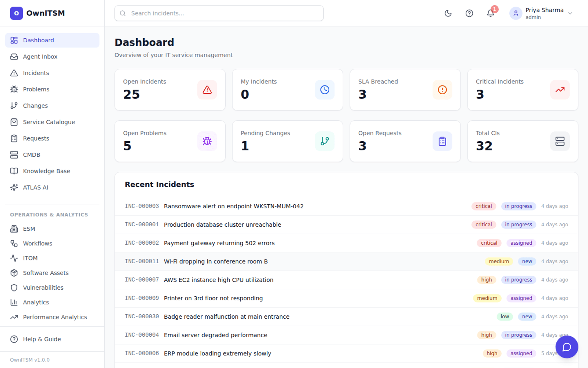The width and height of the screenshot is (588, 368).
Task: Click assigned badge on Payment gateway row
Action: tap(521, 243)
